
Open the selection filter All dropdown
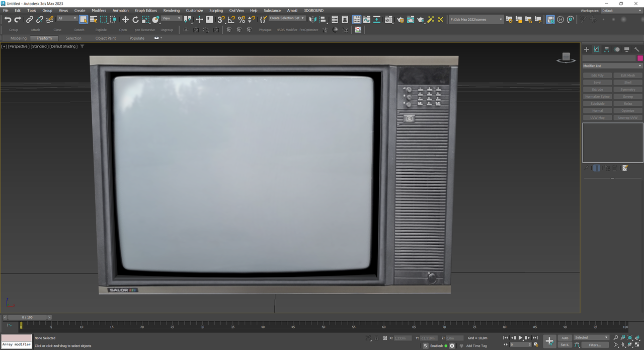(x=67, y=19)
